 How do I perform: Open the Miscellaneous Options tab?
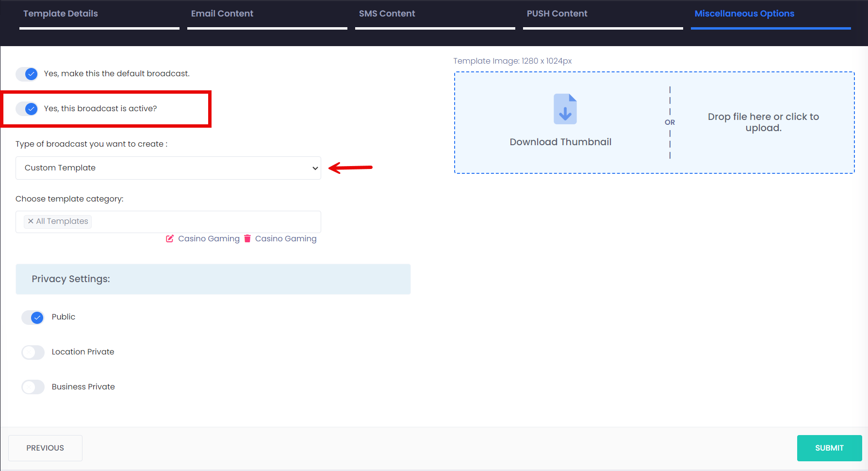point(744,14)
